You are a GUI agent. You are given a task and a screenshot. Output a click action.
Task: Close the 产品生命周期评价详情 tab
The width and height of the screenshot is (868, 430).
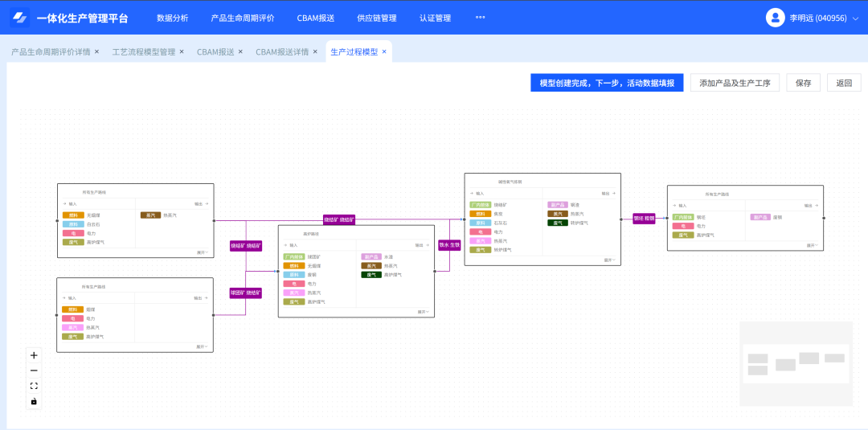(97, 51)
